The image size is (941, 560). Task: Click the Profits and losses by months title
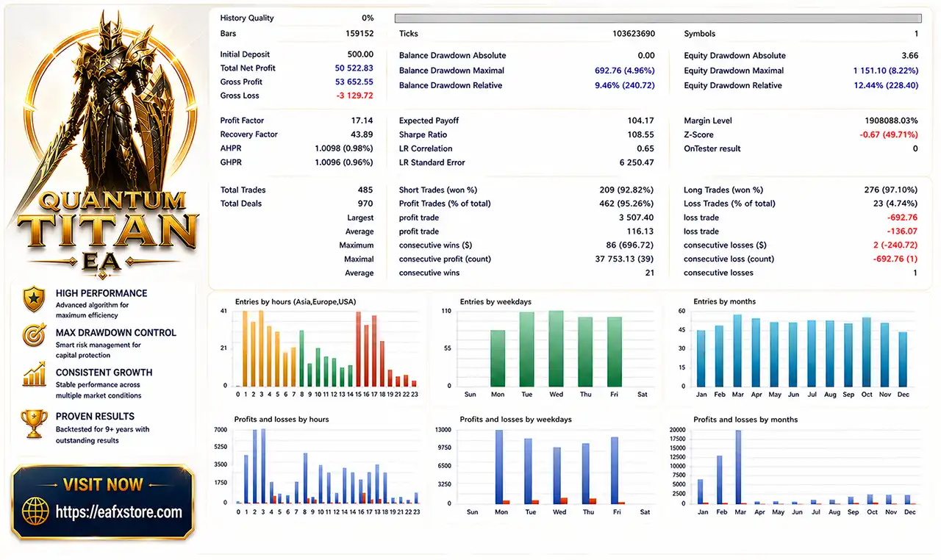click(745, 420)
